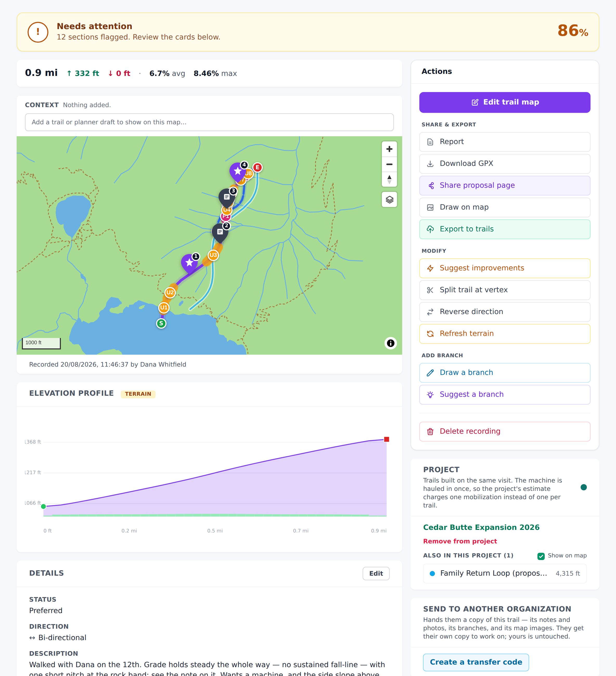Screen dimensions: 616x676
Task: Reverse direction of the trail
Action: (x=505, y=312)
